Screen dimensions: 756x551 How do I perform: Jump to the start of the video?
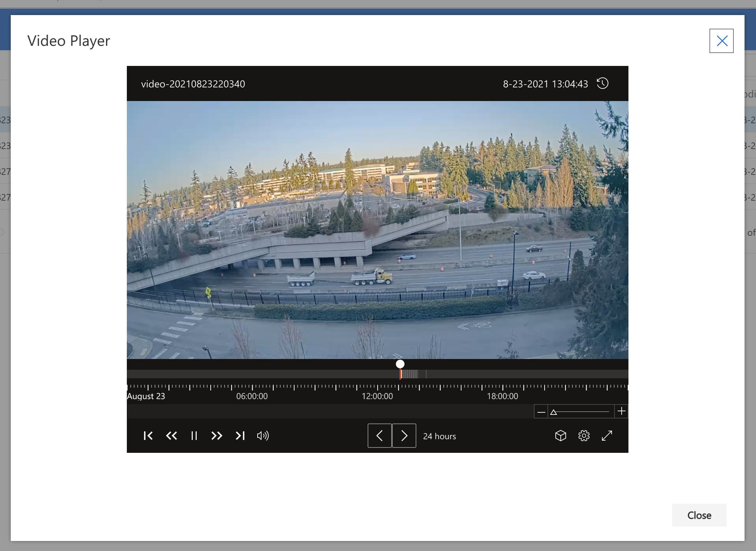[x=148, y=436]
